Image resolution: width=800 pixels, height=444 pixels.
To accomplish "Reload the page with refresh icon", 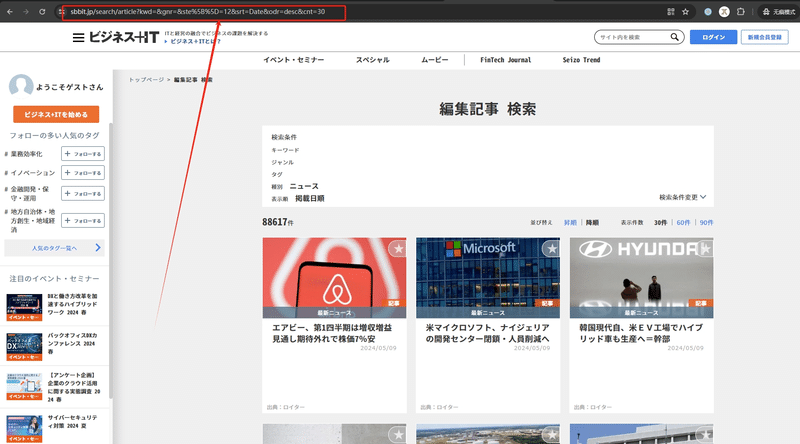I will click(42, 12).
